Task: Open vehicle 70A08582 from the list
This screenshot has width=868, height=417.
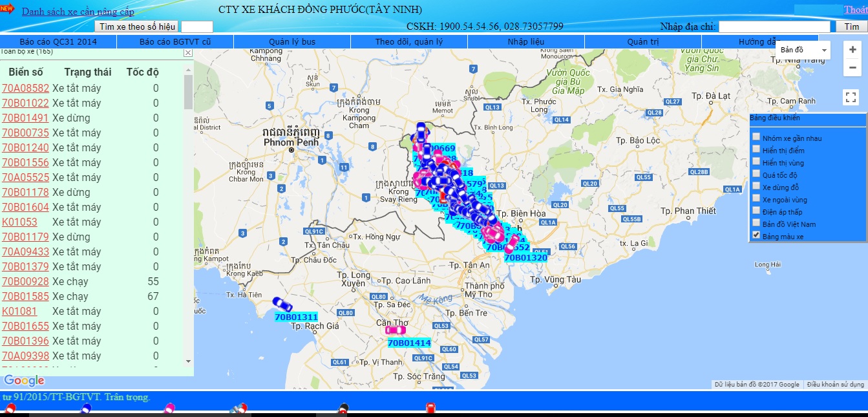Action: pos(26,88)
